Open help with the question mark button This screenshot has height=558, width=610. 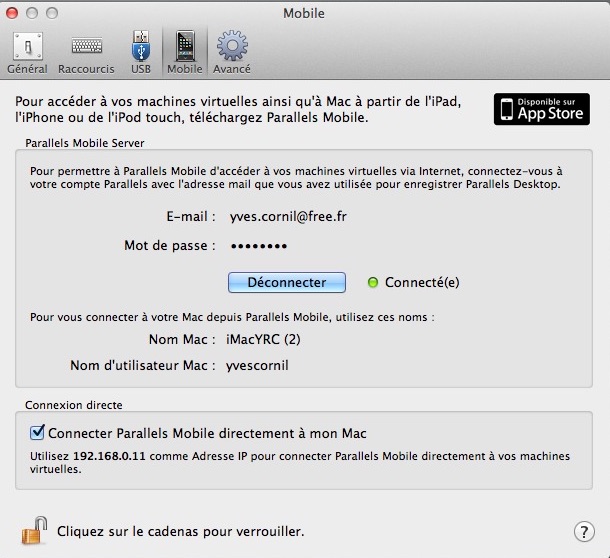pos(584,531)
